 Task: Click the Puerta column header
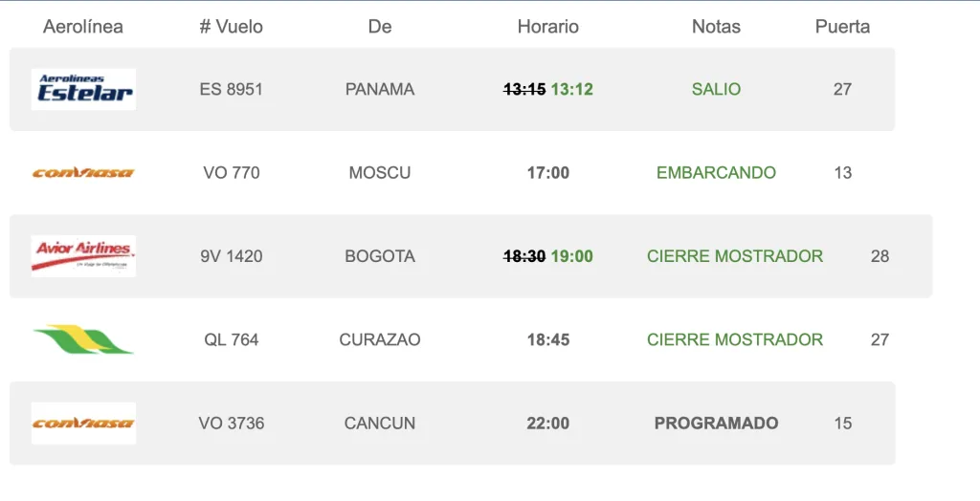click(x=842, y=26)
